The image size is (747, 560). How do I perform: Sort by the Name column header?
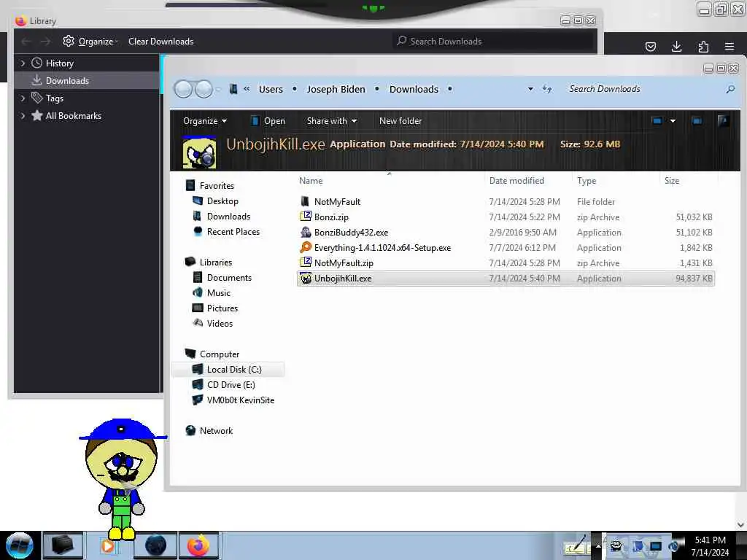point(311,181)
